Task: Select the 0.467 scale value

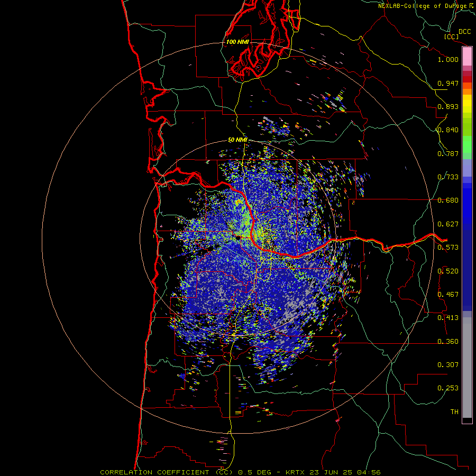Action: pos(448,295)
